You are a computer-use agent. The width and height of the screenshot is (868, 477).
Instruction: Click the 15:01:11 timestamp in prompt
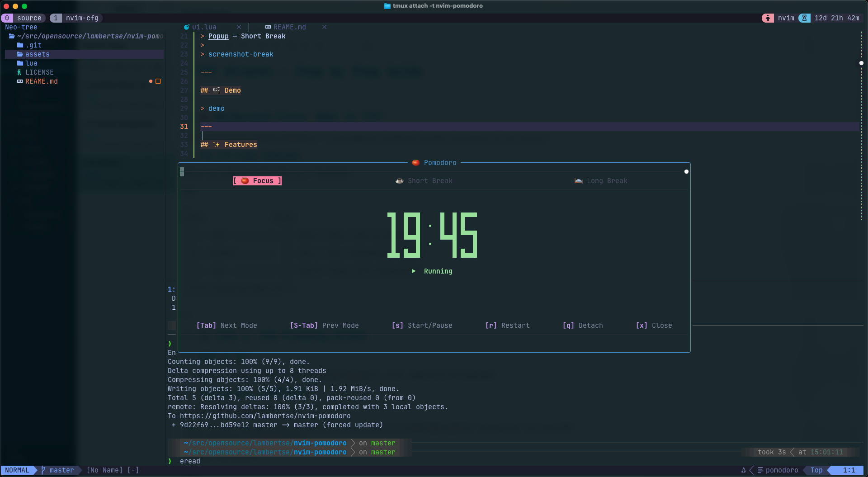coord(826,452)
